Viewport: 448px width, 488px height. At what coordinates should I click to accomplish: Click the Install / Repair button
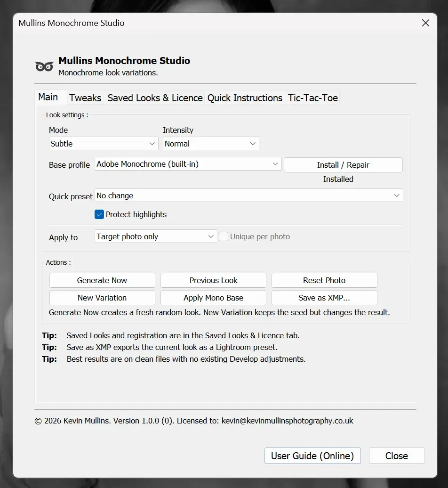click(343, 164)
